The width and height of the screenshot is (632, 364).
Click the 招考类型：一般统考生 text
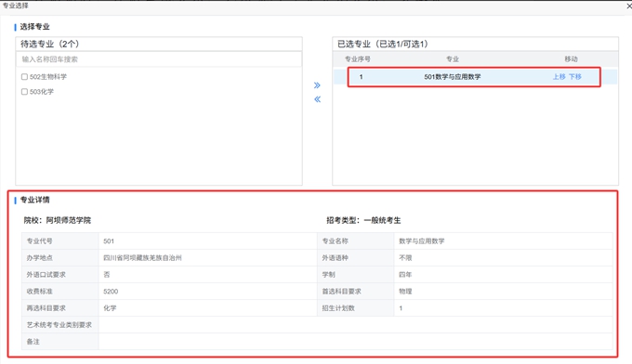pyautogui.click(x=363, y=220)
